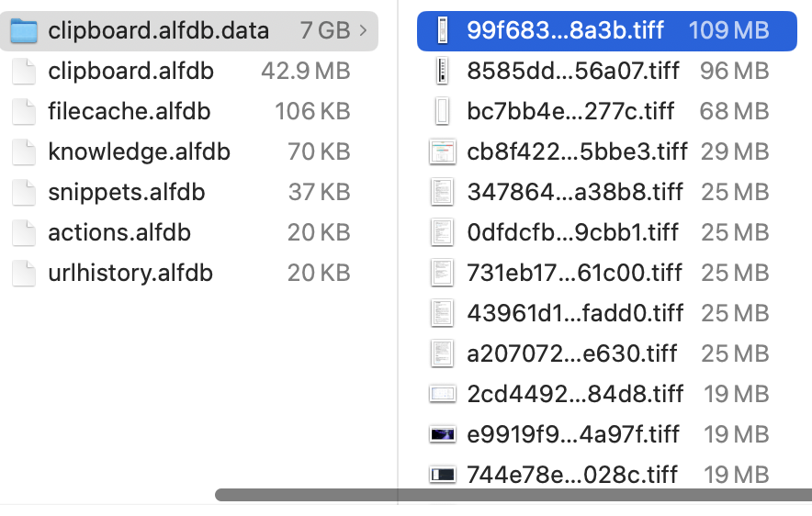Image resolution: width=812 pixels, height=516 pixels.
Task: Select the bc7bb4e…277c.tiff file name
Action: pos(570,112)
